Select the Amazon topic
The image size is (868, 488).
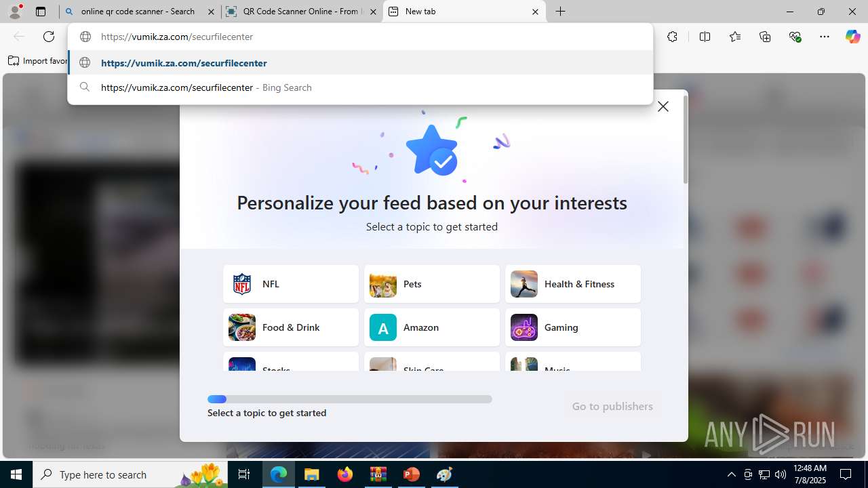(432, 327)
